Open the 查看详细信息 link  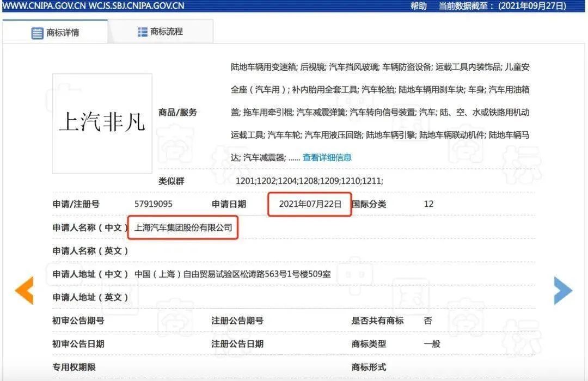point(327,157)
